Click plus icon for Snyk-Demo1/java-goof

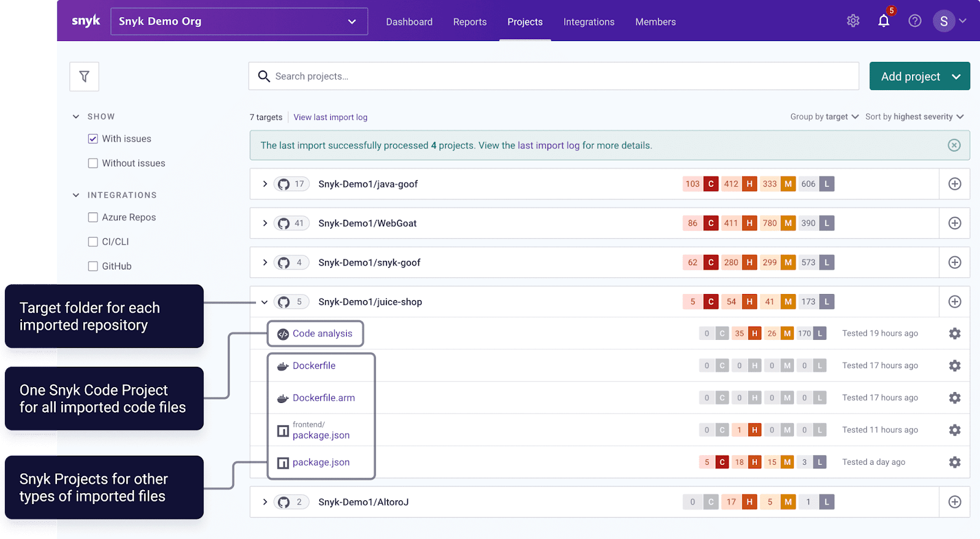click(x=955, y=184)
